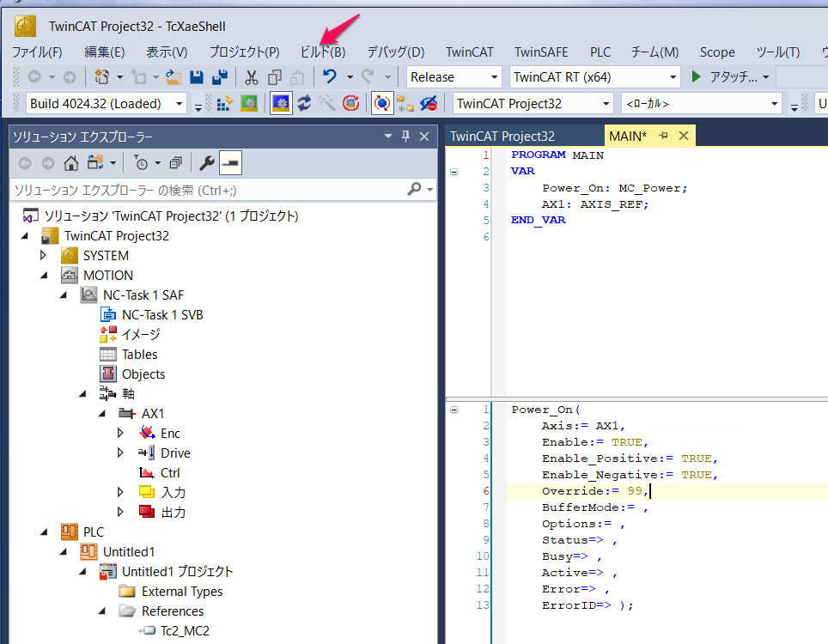Pin the Solution Explorer panel
Image resolution: width=828 pixels, height=644 pixels.
tap(405, 137)
